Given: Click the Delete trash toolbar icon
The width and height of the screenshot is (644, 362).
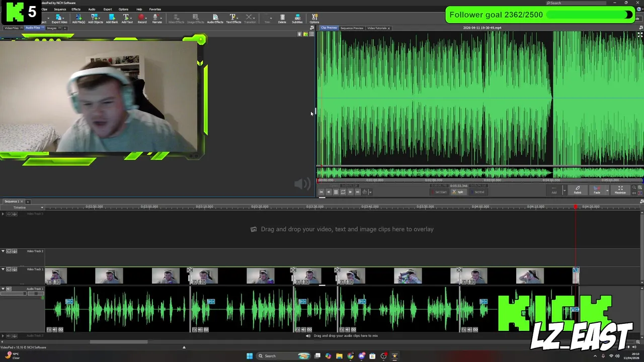Looking at the screenshot, I should tap(282, 19).
